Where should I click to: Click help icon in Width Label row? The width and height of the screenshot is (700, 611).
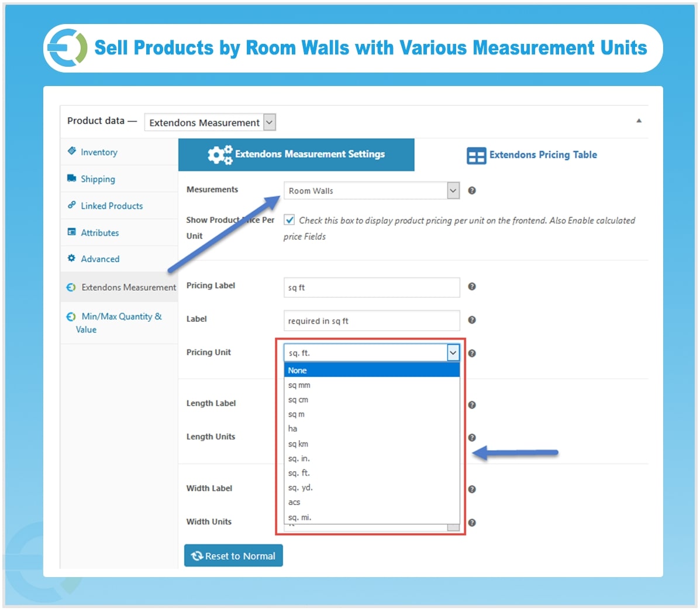[x=471, y=489]
